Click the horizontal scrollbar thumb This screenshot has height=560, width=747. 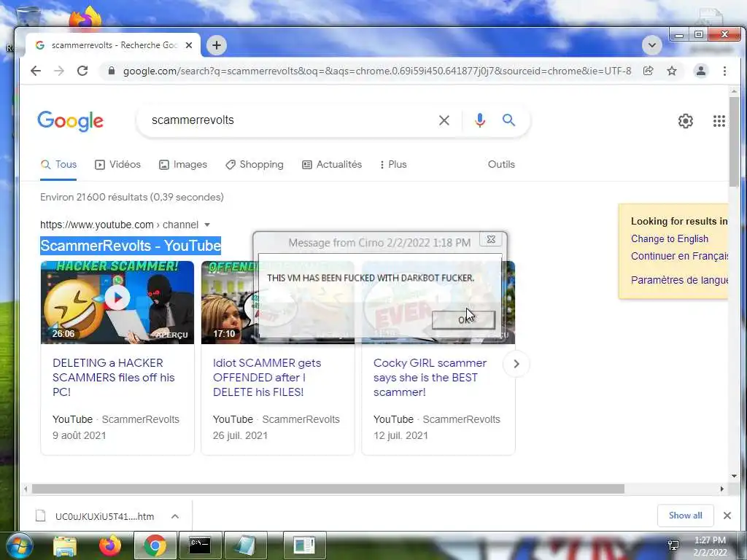pos(328,489)
